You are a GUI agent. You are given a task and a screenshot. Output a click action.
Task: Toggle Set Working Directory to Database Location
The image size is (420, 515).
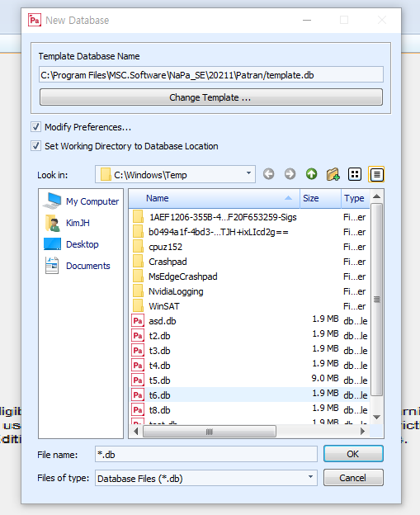click(x=35, y=146)
